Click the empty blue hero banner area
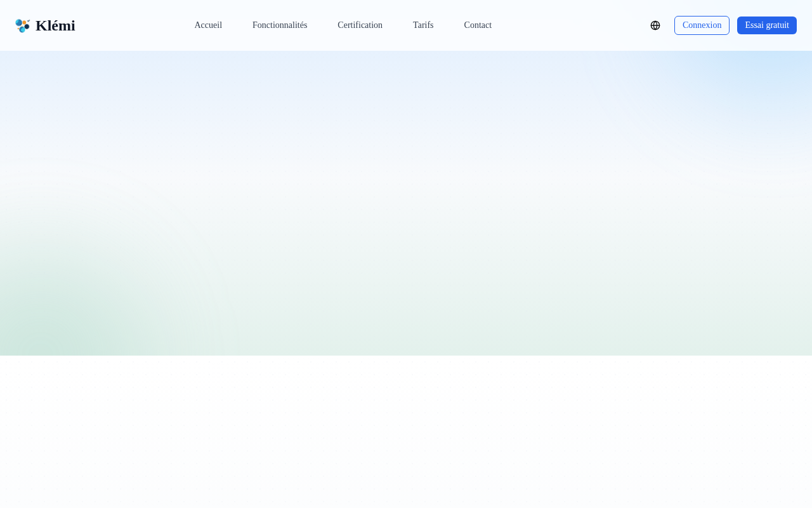812x508 pixels. 406,127
